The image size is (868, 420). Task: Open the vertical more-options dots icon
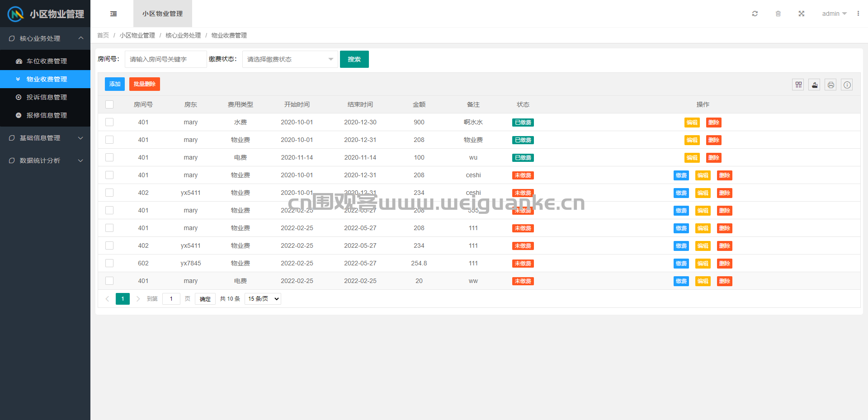click(858, 14)
